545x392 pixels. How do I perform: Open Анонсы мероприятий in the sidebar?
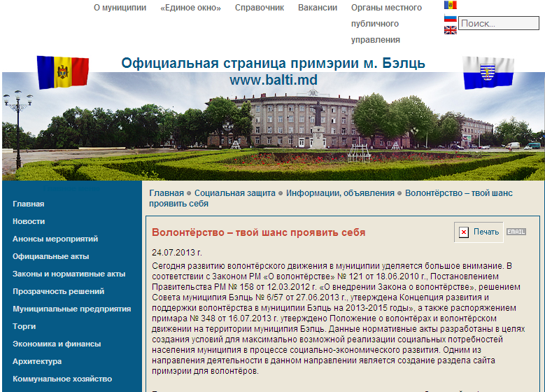(x=55, y=239)
